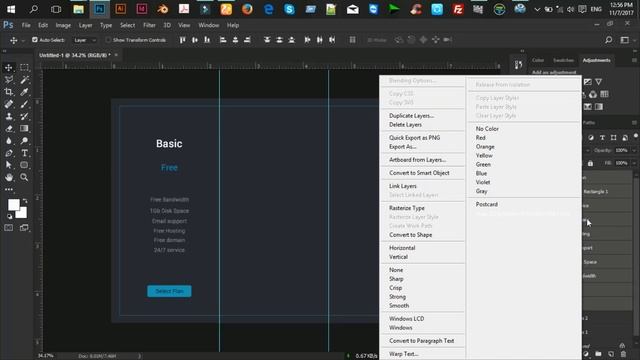Image resolution: width=640 pixels, height=360 pixels.
Task: Select the Crop tool
Action: click(9, 92)
